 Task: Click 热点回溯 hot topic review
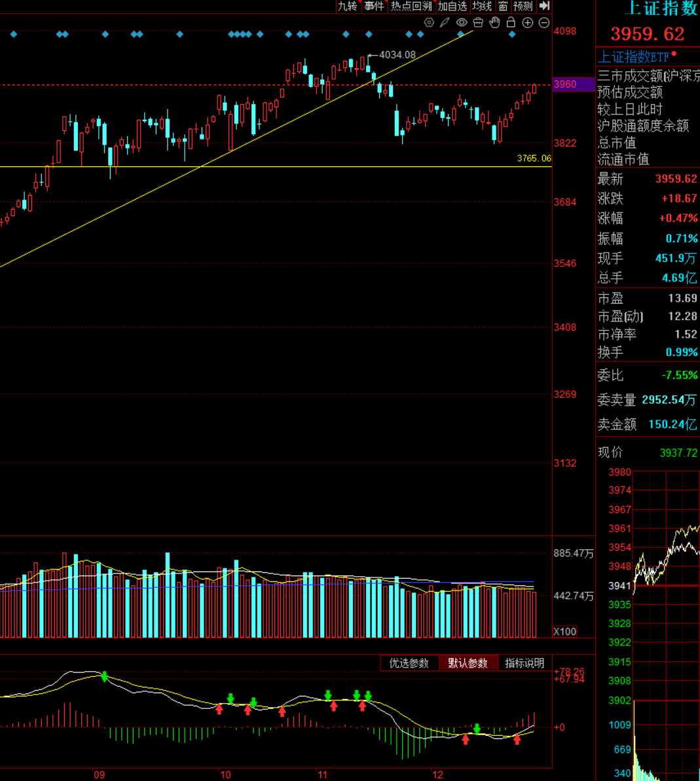click(411, 6)
